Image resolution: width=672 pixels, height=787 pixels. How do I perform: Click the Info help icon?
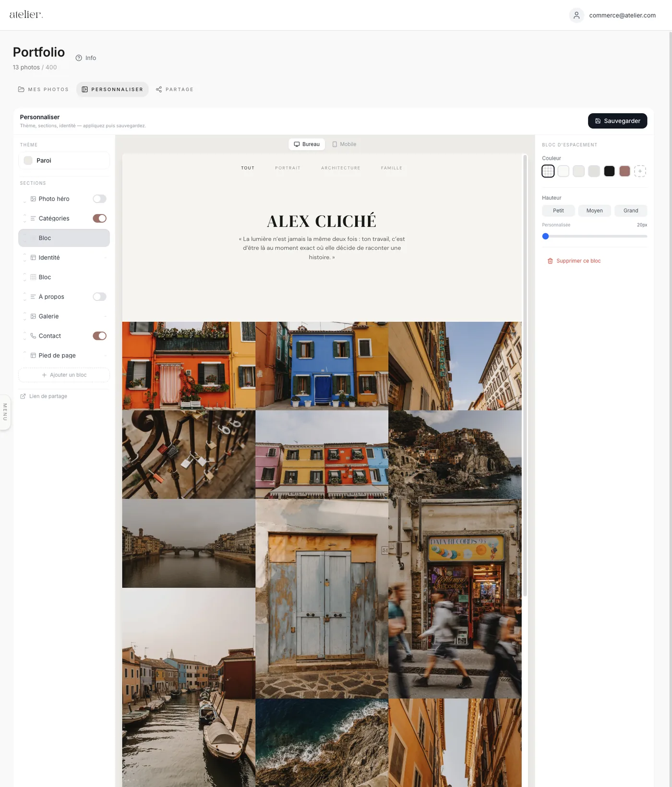79,58
